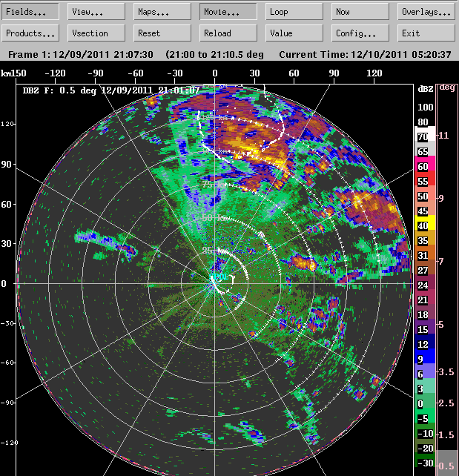Select the 24 dBZ color swatch
The image size is (459, 476).
(425, 282)
